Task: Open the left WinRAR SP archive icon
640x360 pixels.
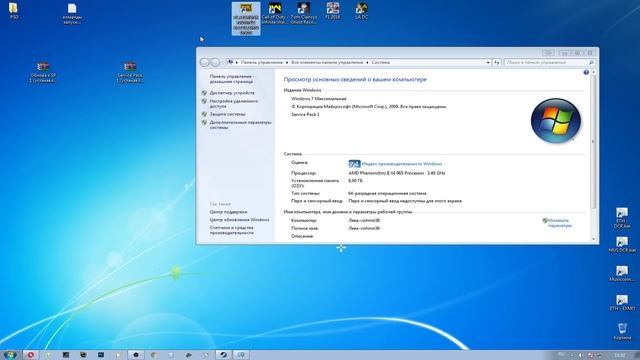Action: click(x=43, y=72)
